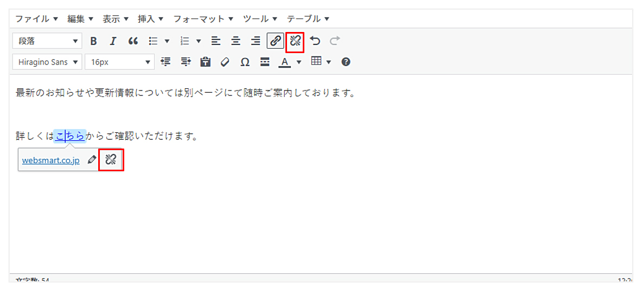The width and height of the screenshot is (644, 290).
Task: Insert a numbered list
Action: [185, 41]
